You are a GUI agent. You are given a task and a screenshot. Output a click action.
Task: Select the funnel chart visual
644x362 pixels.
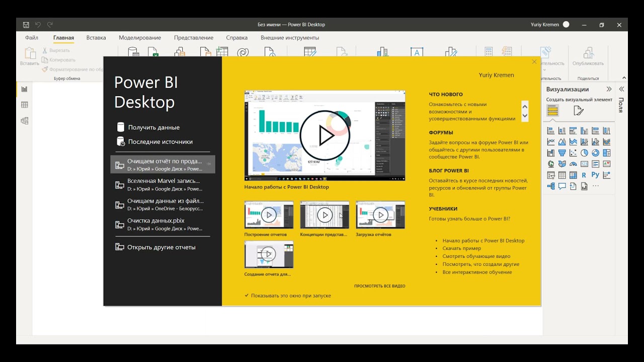pyautogui.click(x=562, y=153)
